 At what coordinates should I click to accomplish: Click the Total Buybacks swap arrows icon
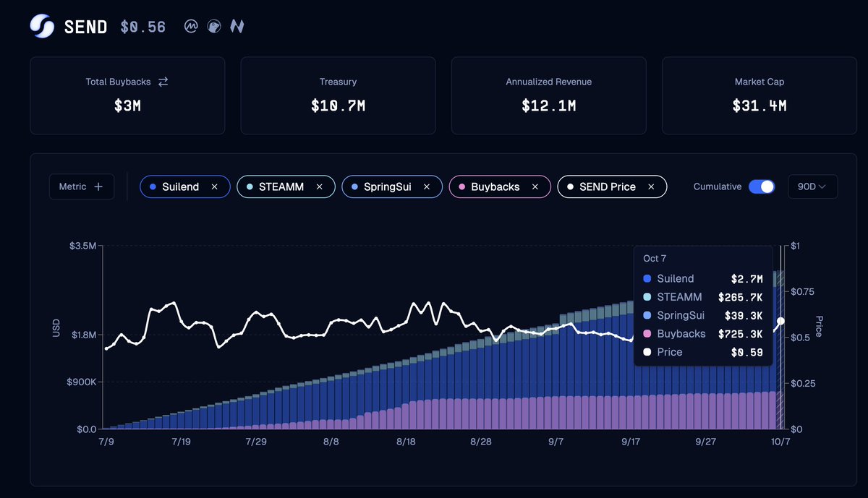click(x=163, y=82)
